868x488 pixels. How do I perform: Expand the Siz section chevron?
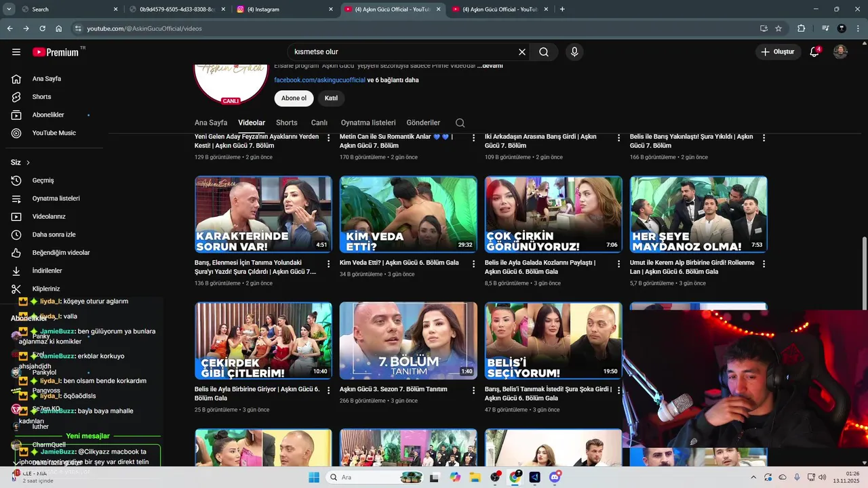tap(28, 163)
